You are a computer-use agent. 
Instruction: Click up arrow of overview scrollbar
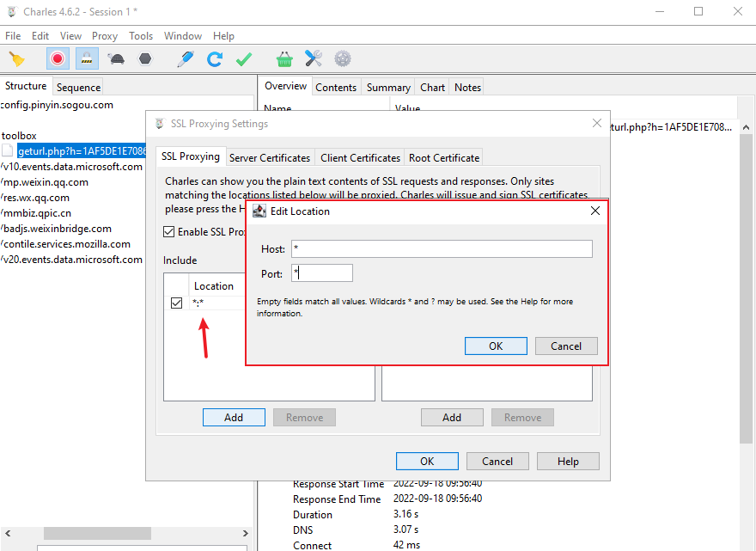(x=746, y=127)
